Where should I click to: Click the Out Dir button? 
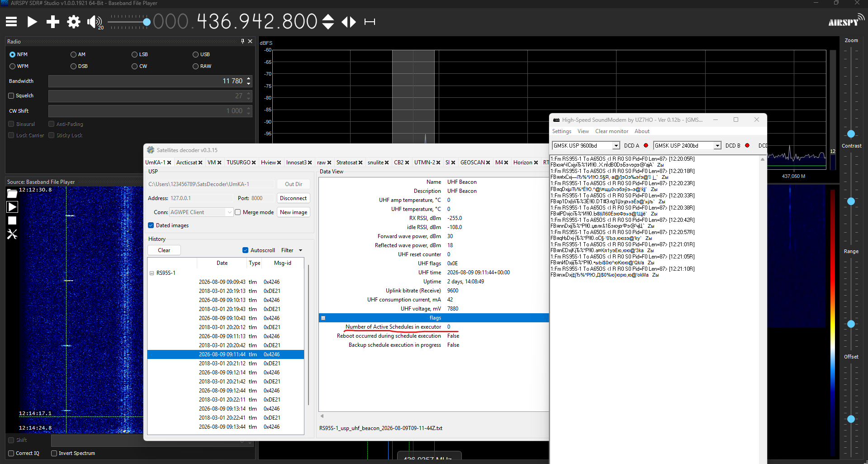pos(293,184)
